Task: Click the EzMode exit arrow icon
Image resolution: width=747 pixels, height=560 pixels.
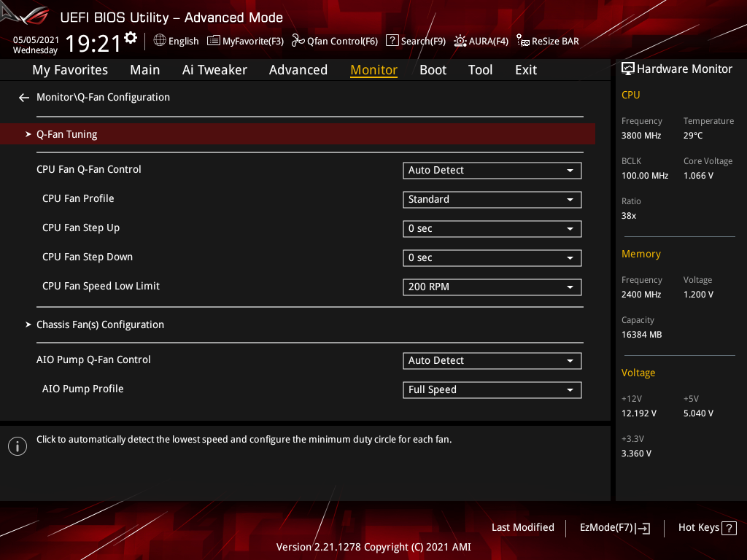Action: [643, 528]
